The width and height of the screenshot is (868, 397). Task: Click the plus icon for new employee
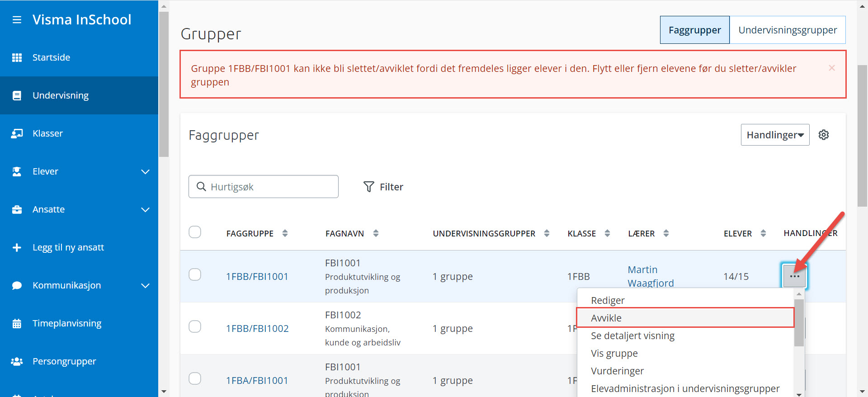pyautogui.click(x=17, y=247)
